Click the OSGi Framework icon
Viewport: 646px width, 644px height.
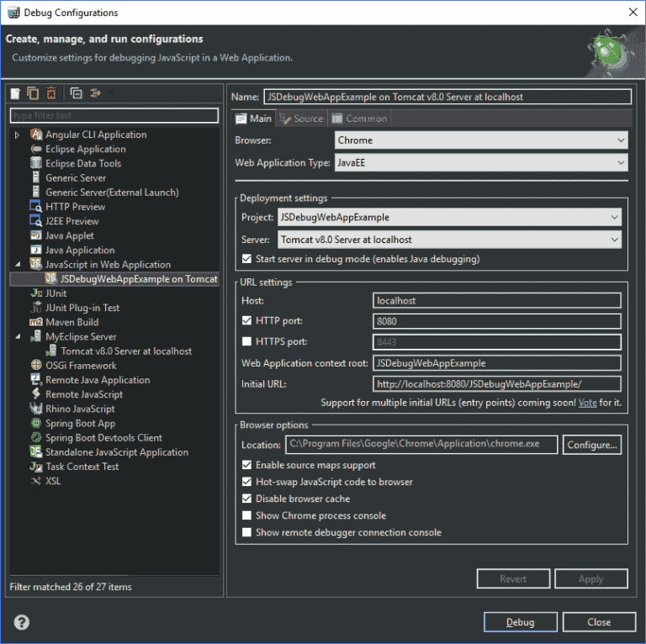pos(36,365)
